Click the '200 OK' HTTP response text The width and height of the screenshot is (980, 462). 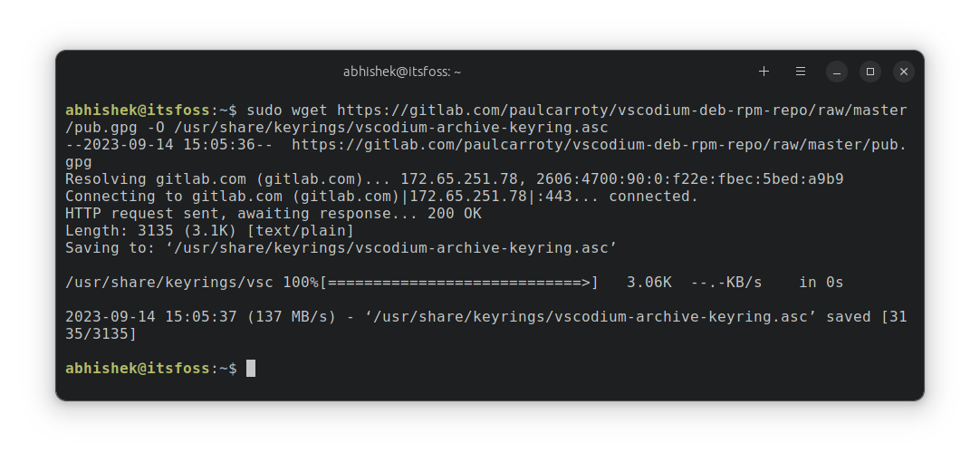pos(455,213)
